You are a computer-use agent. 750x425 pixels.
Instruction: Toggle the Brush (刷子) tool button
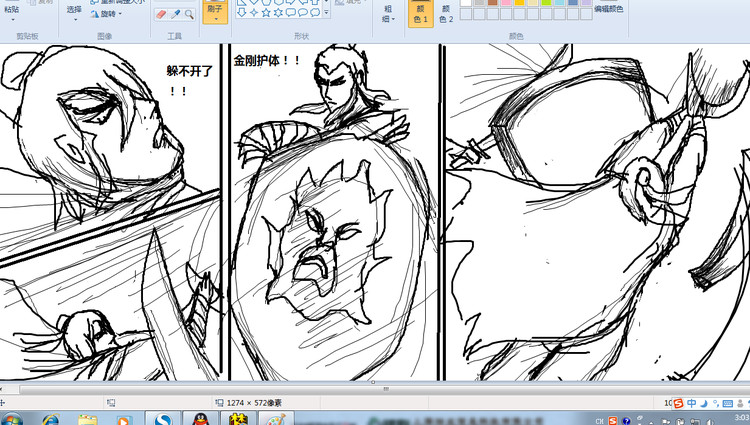[215, 11]
